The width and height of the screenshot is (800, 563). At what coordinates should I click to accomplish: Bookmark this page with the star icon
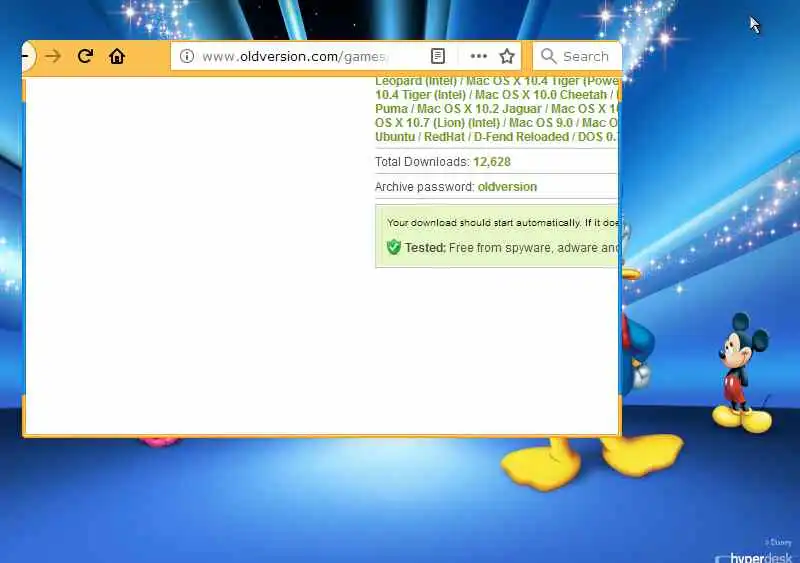tap(507, 56)
